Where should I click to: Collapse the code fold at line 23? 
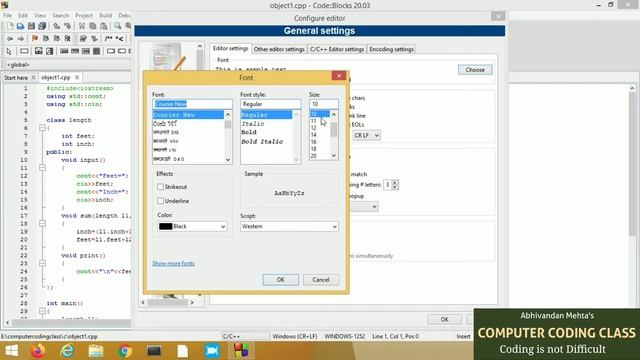(x=42, y=263)
